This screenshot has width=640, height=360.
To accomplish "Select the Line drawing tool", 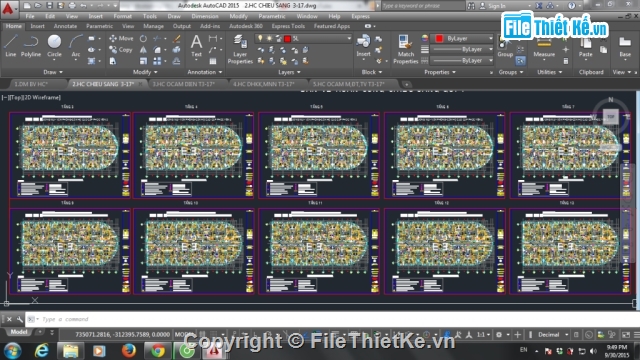I will pyautogui.click(x=11, y=46).
